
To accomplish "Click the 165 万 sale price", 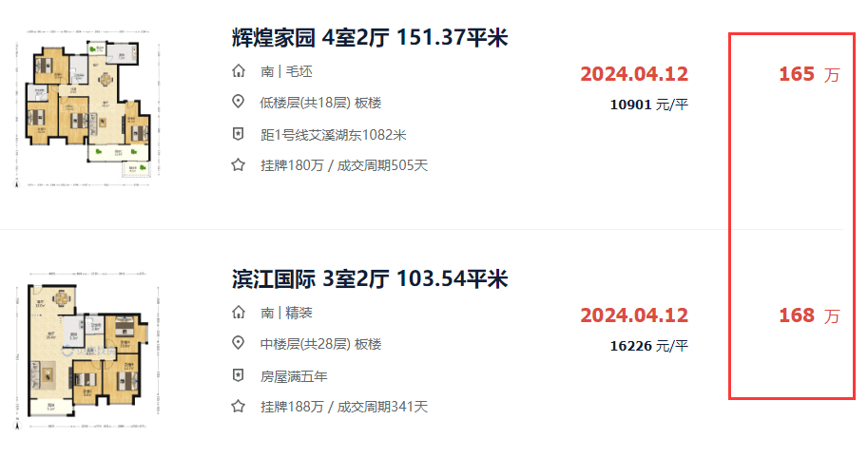I will pos(809,74).
